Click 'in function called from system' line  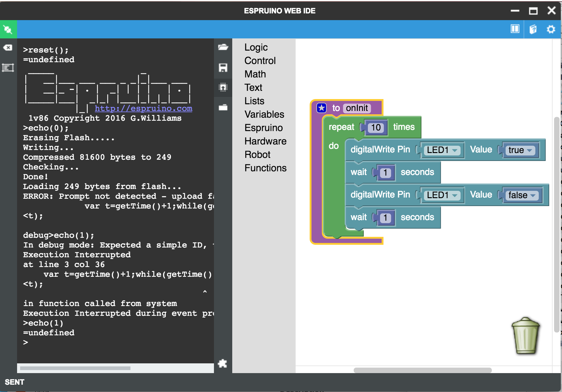[x=100, y=303]
